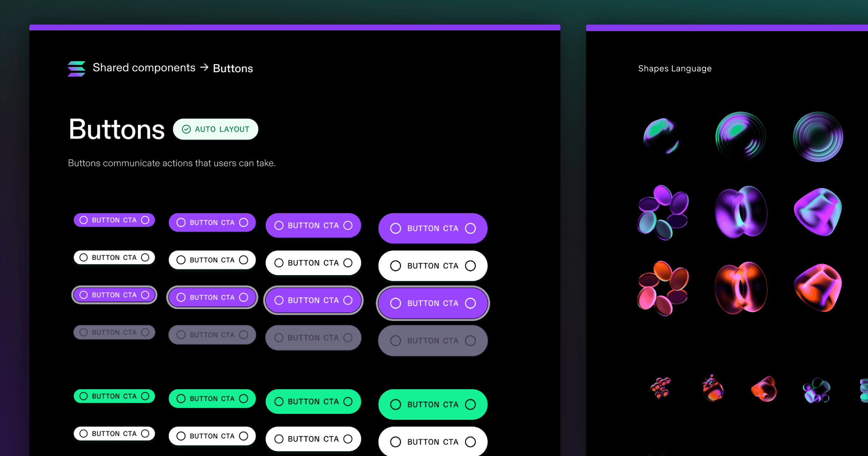
Task: Click the radio circle in the white Button CTA
Action: pyautogui.click(x=395, y=266)
